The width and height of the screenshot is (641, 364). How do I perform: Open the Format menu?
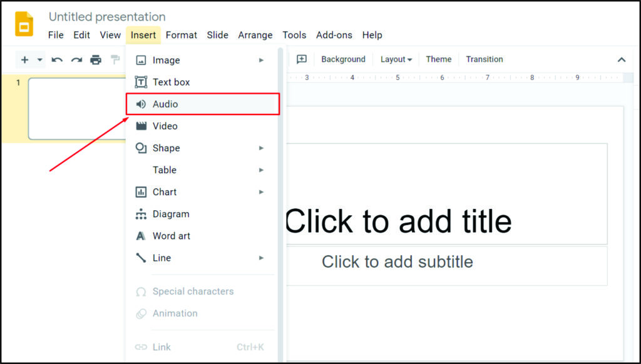181,35
